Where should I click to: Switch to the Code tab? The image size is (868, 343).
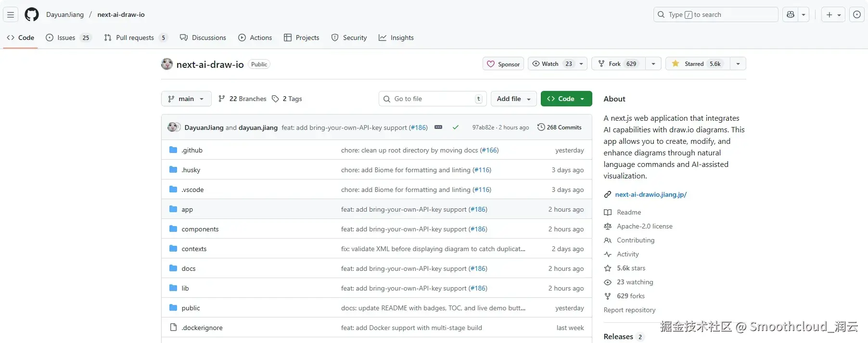tap(21, 38)
